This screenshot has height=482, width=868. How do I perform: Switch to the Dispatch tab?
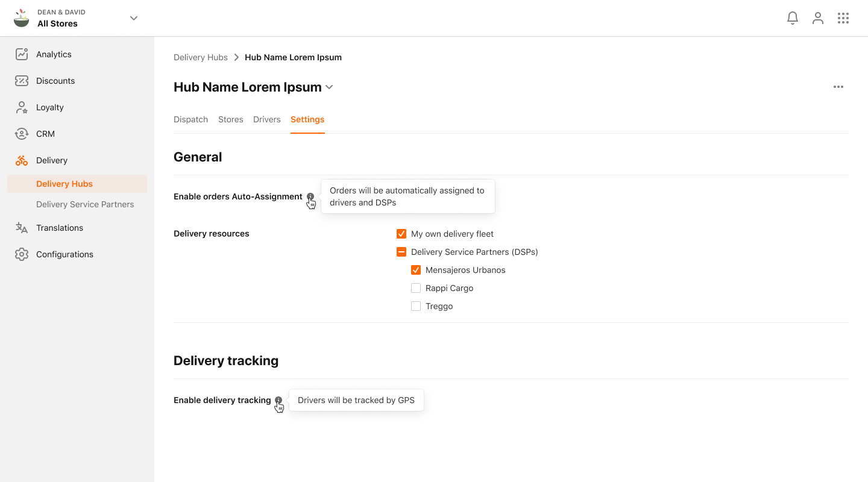coord(190,119)
